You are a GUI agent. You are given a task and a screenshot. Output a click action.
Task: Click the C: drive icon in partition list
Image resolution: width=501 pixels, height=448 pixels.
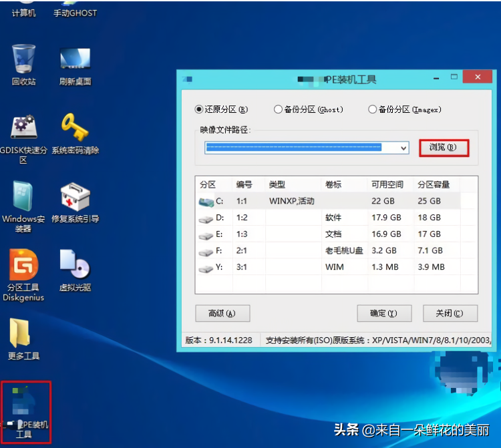pos(206,202)
